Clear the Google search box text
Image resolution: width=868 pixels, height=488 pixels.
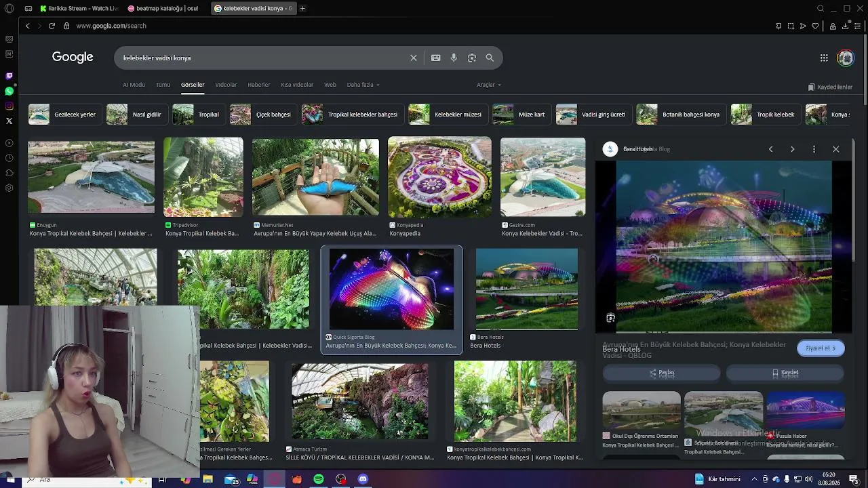pos(414,58)
